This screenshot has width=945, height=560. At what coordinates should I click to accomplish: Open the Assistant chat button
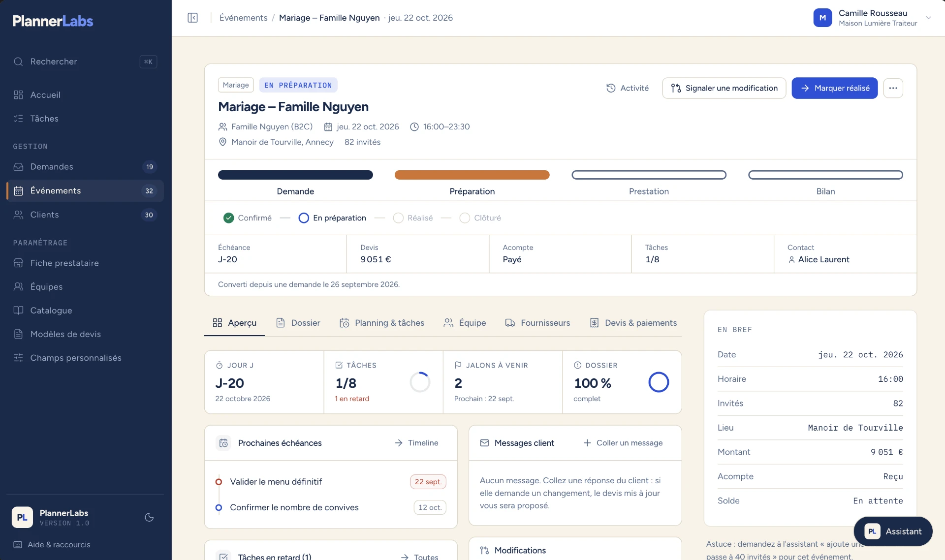tap(893, 531)
